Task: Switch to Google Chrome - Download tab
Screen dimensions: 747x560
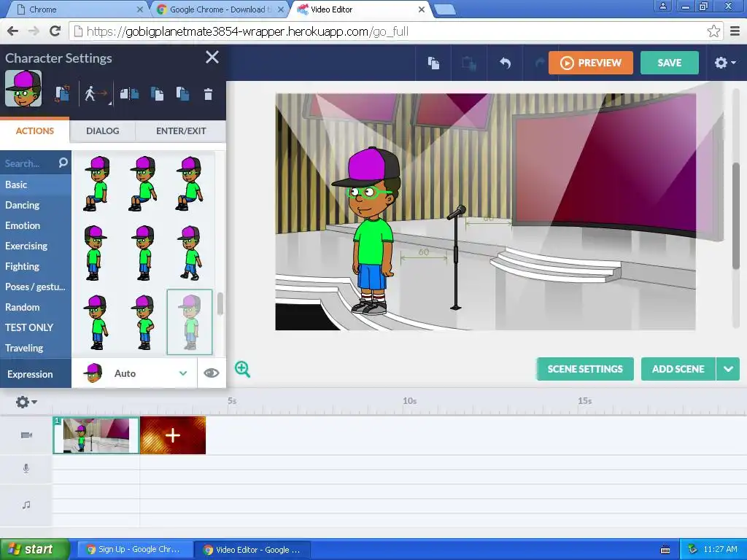Action: coord(220,9)
